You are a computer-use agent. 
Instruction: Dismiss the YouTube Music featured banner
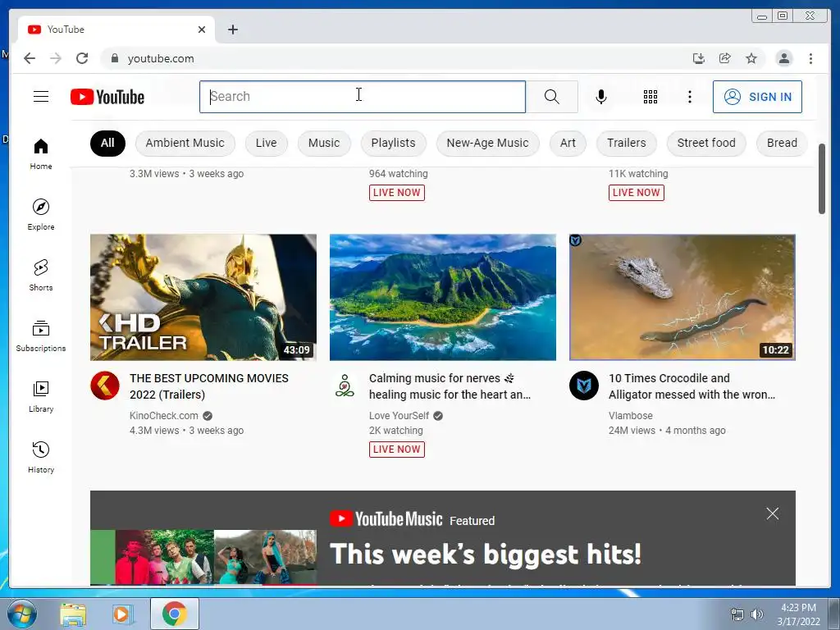(773, 514)
